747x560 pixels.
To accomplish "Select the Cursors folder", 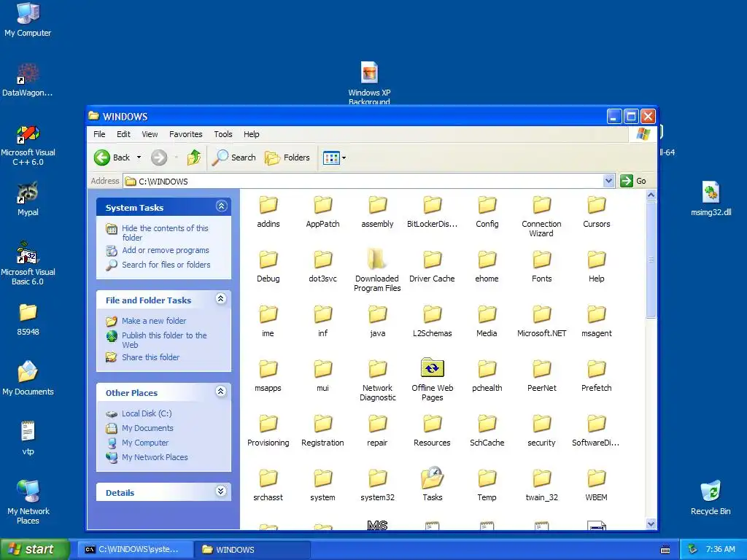I will point(597,212).
